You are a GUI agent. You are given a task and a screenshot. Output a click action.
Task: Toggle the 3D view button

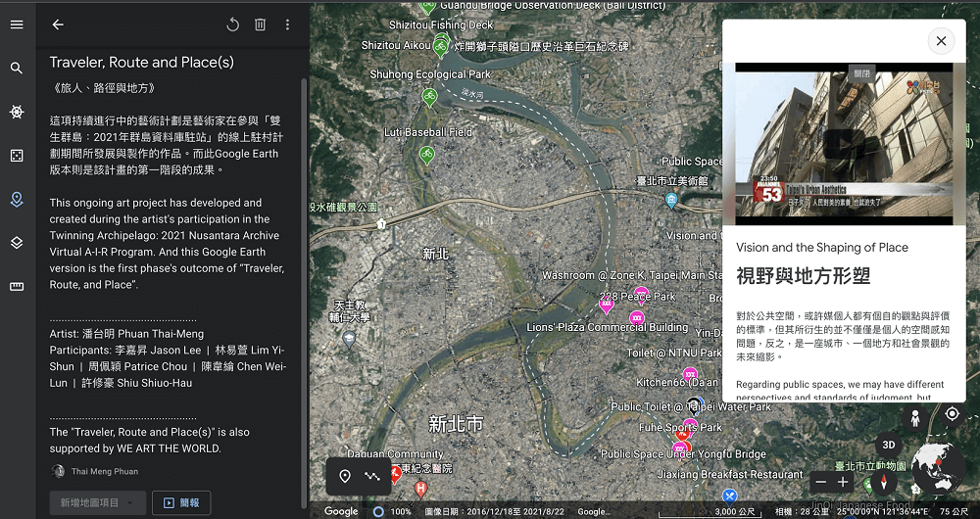pyautogui.click(x=888, y=446)
